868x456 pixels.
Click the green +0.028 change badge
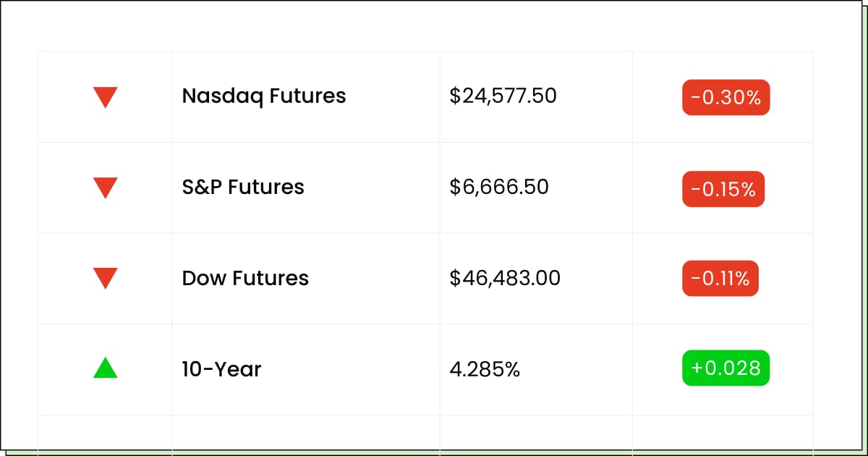pyautogui.click(x=726, y=368)
